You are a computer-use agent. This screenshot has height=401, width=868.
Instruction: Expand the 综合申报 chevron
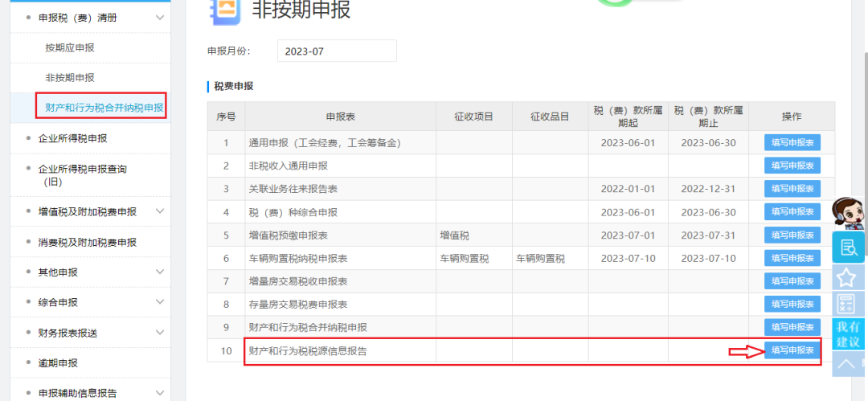click(x=160, y=302)
